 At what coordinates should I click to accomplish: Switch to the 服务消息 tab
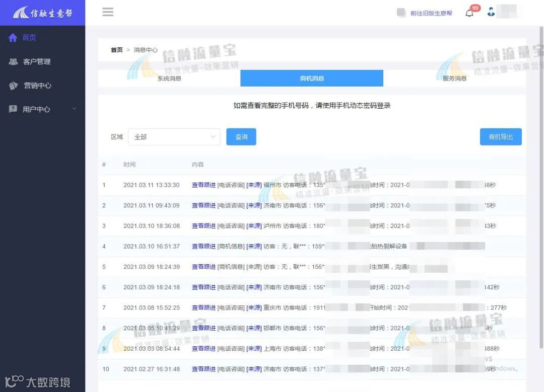[454, 79]
